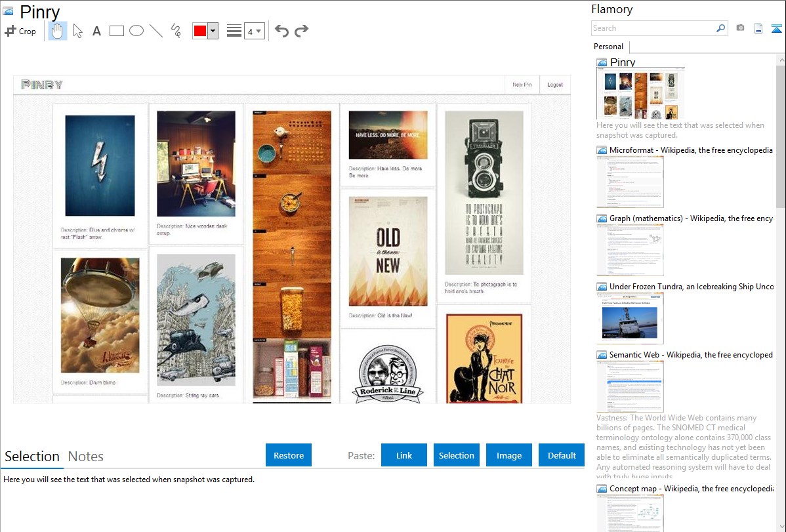
Task: Capture a snapshot with camera icon
Action: (740, 28)
